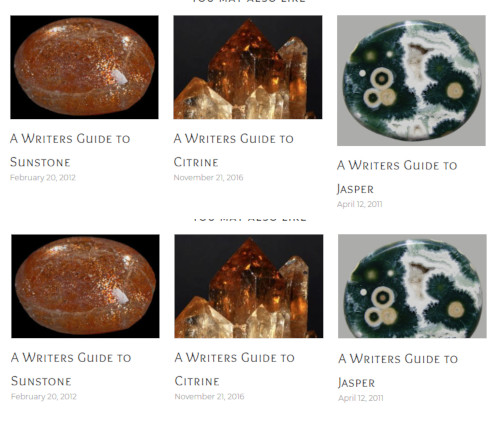Select the lower April 12, 2011 date

click(361, 398)
